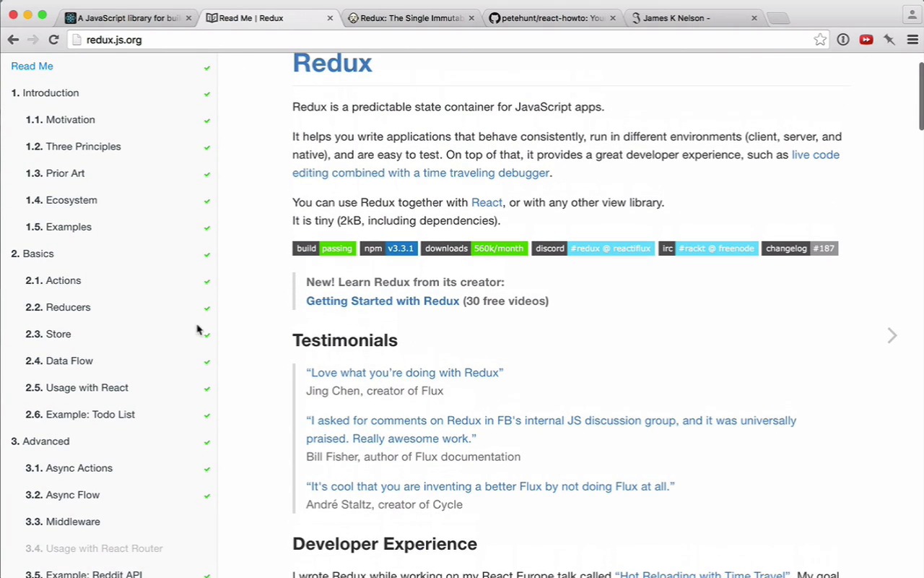924x578 pixels.
Task: Click the circular info extension icon
Action: pos(843,40)
